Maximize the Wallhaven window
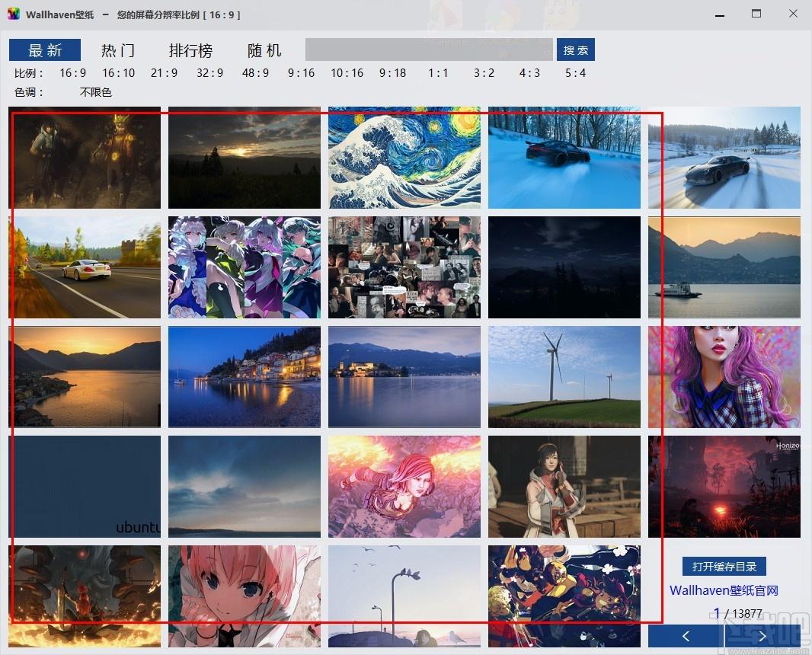The height and width of the screenshot is (655, 812). click(x=756, y=14)
